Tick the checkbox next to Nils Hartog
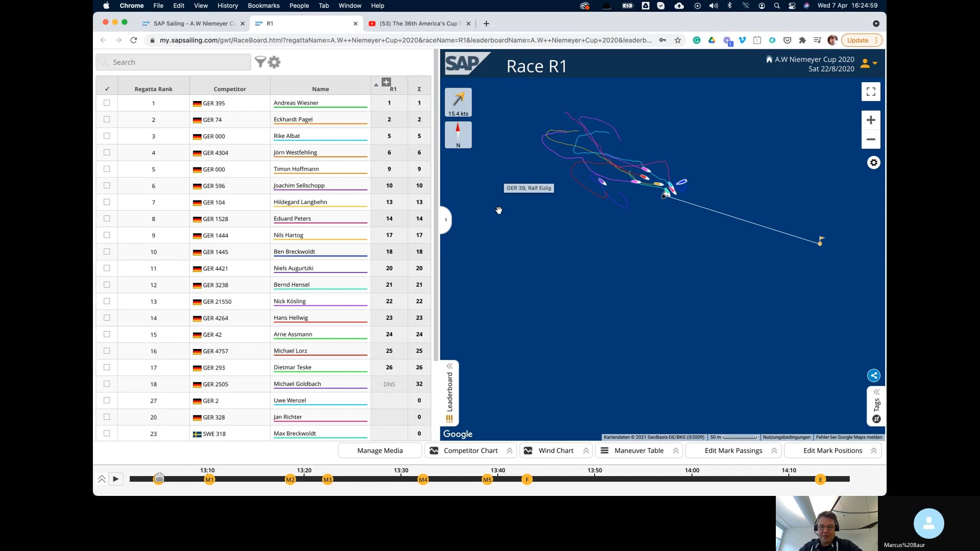 coord(107,235)
